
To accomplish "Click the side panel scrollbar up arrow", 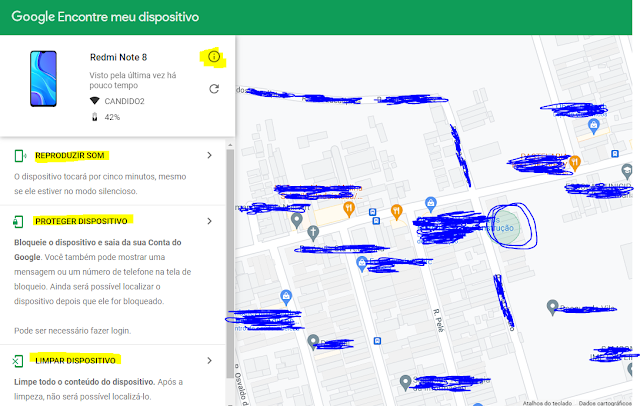I will tap(230, 145).
